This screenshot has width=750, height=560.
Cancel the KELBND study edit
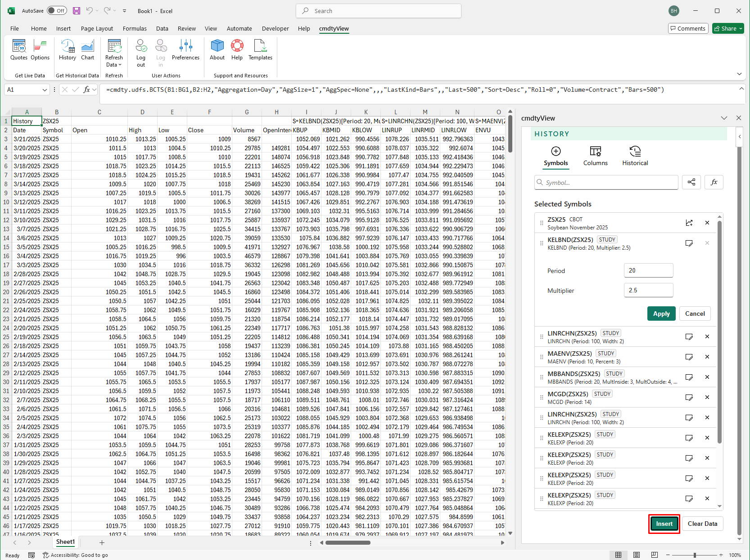click(695, 314)
